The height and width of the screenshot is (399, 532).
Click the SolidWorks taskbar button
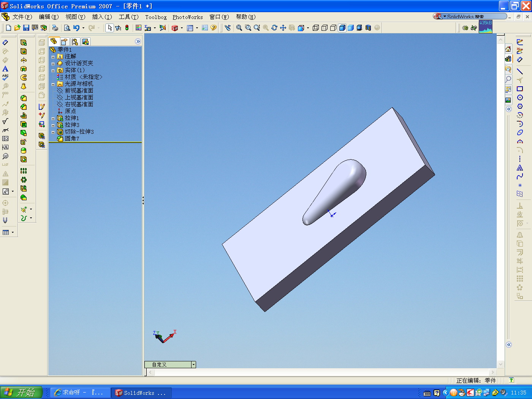tap(141, 393)
